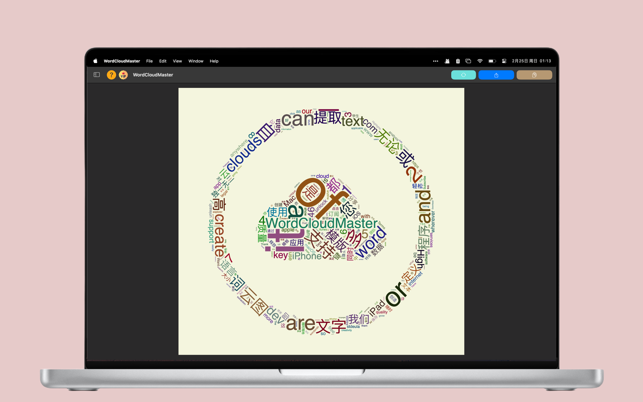643x402 pixels.
Task: Click the word cloud image canvas
Action: (x=321, y=221)
